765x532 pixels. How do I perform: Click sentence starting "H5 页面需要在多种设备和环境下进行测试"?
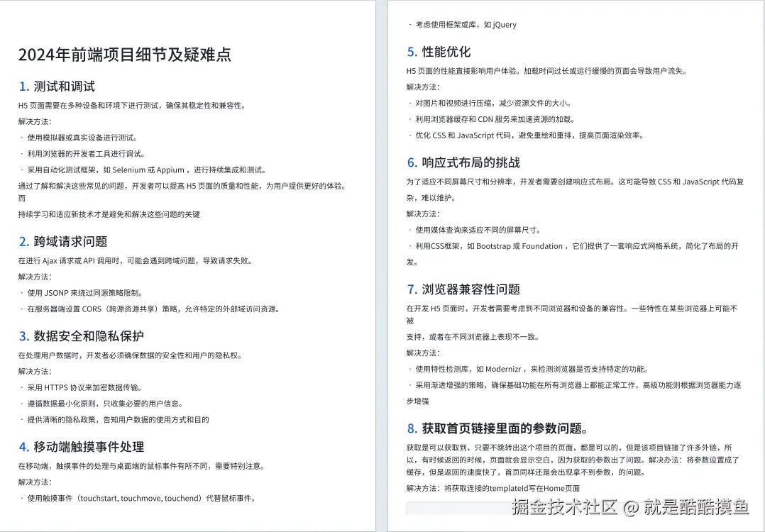[132, 105]
